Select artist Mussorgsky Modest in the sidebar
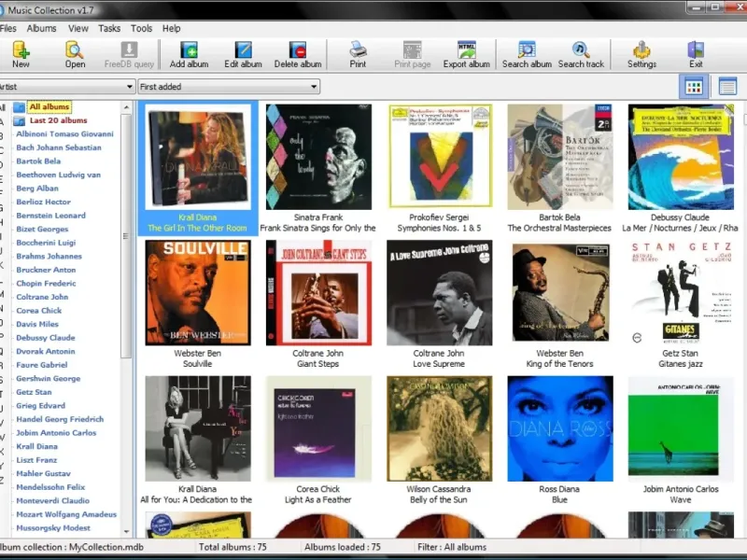 tap(53, 528)
